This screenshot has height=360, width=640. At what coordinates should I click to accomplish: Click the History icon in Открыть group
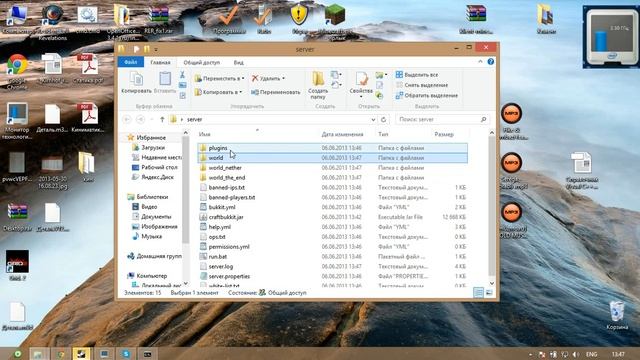point(379,96)
